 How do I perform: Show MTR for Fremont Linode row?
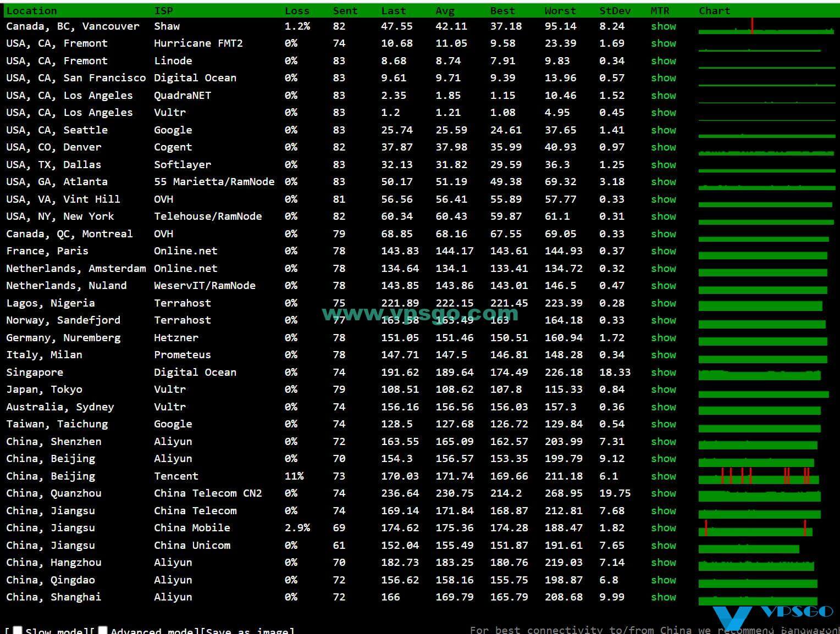664,61
